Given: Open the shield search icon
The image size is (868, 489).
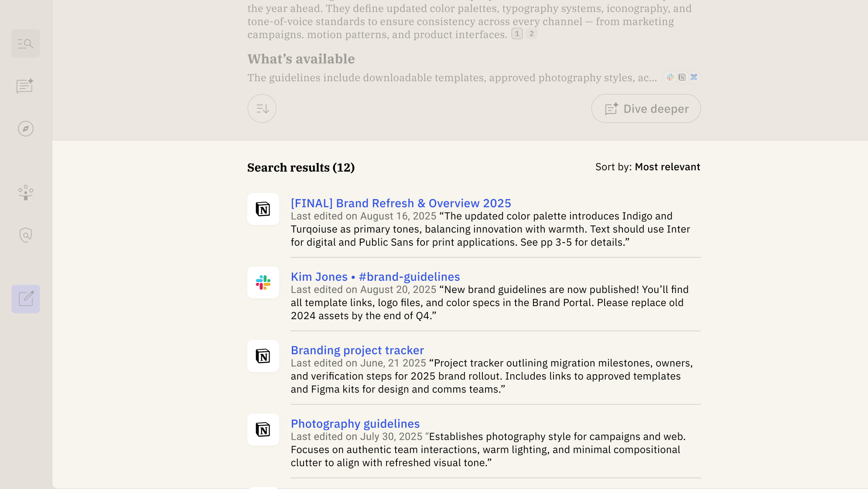Looking at the screenshot, I should 25,235.
